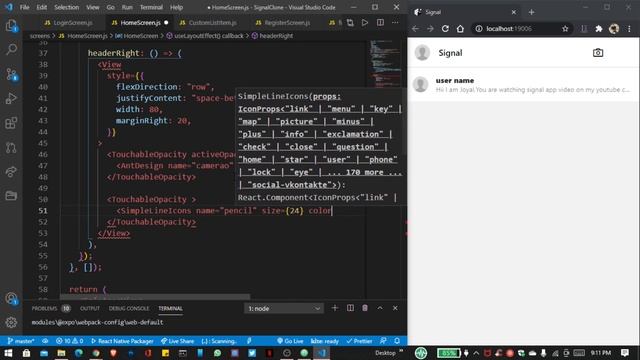Open the Explorer view in activity bar
Screen dimensions: 640x360
(11, 26)
